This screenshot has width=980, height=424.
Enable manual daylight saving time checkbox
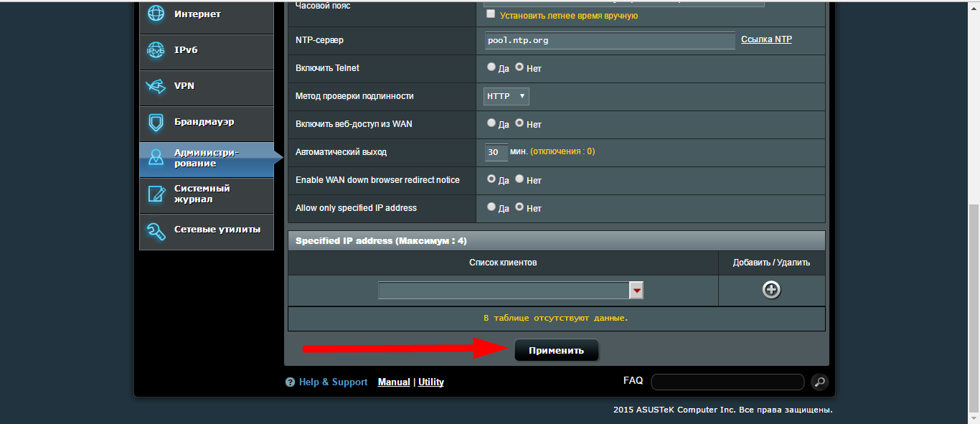click(491, 14)
